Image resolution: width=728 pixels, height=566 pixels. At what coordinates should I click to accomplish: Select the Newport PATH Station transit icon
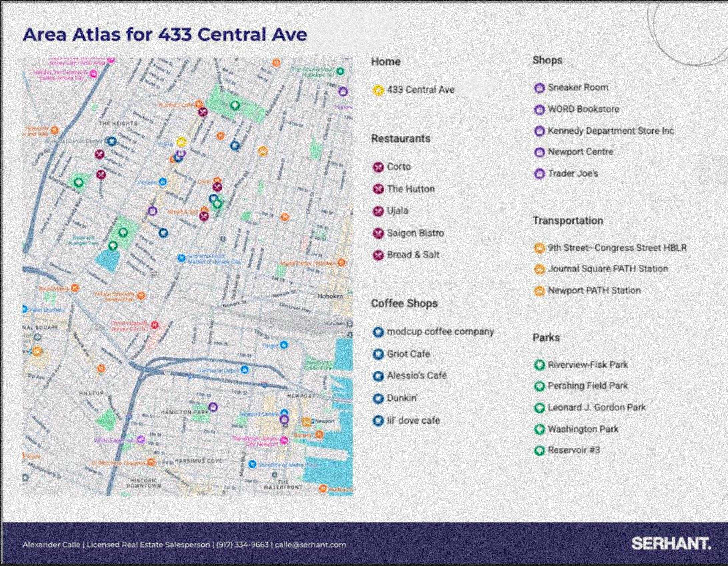point(540,290)
